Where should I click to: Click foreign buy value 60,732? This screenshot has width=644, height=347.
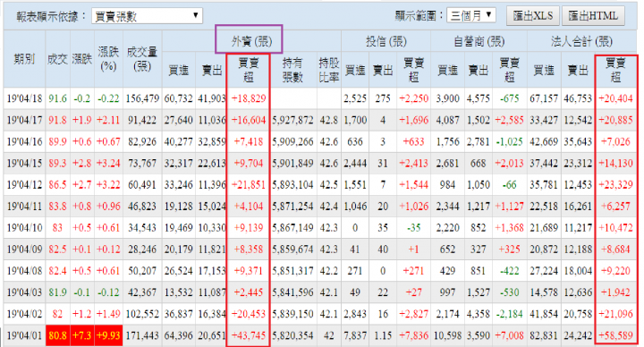click(x=179, y=98)
